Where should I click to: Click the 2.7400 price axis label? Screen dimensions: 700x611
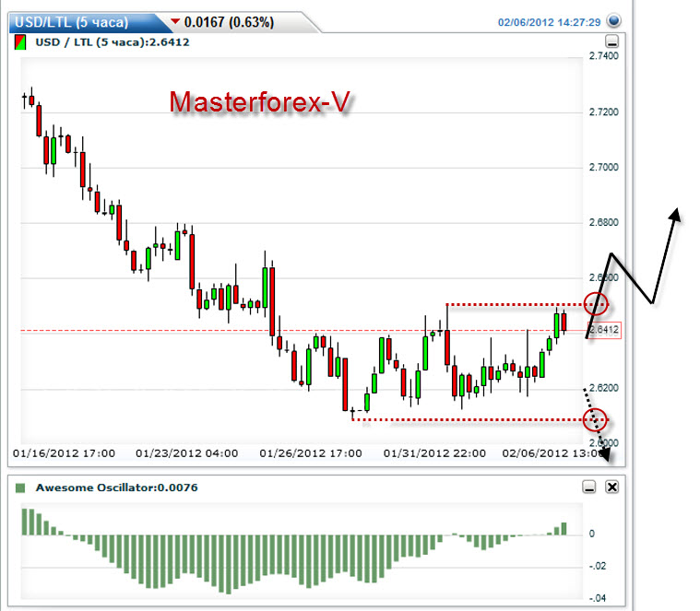pos(603,55)
